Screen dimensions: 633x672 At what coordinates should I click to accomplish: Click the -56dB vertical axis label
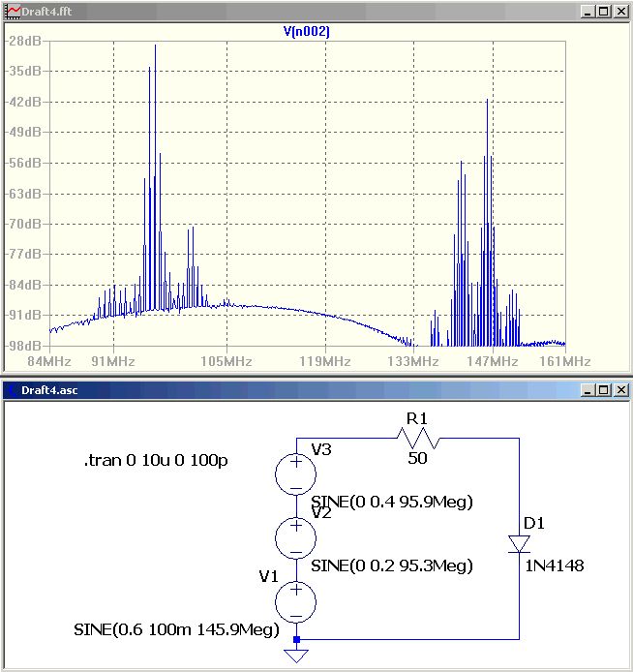23,163
